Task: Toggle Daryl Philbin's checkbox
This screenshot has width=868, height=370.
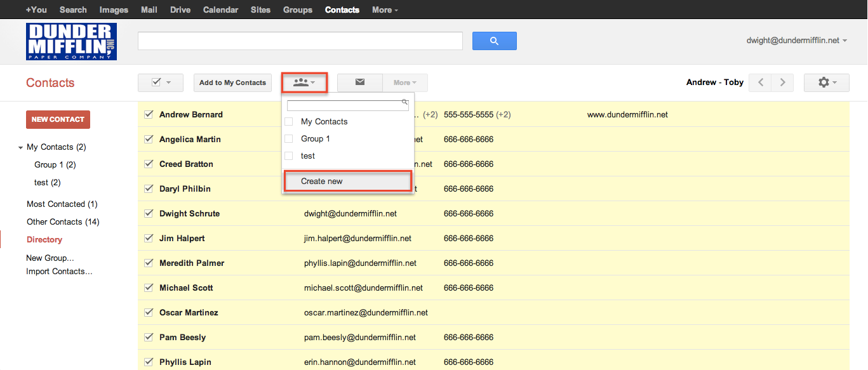Action: (x=149, y=188)
